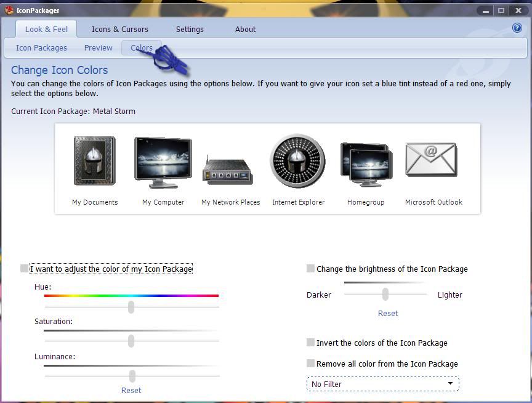
Task: Click the 'My Network Places' label
Action: (231, 202)
